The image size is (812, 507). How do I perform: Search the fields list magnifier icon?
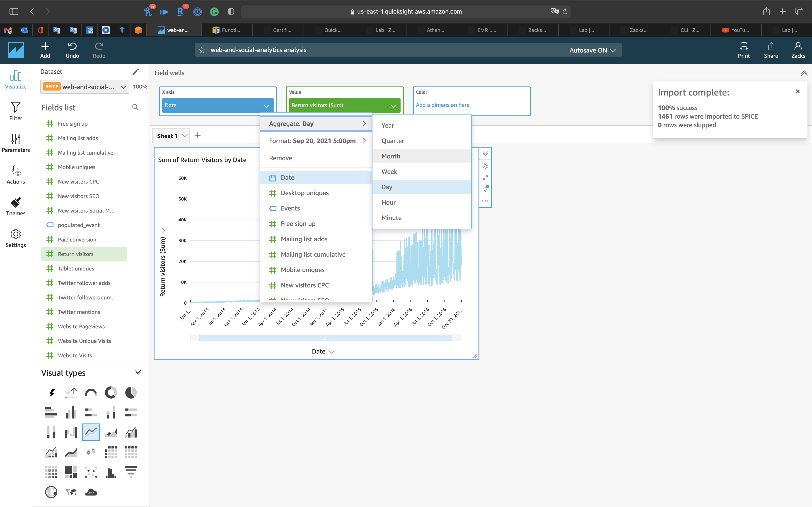tap(135, 107)
